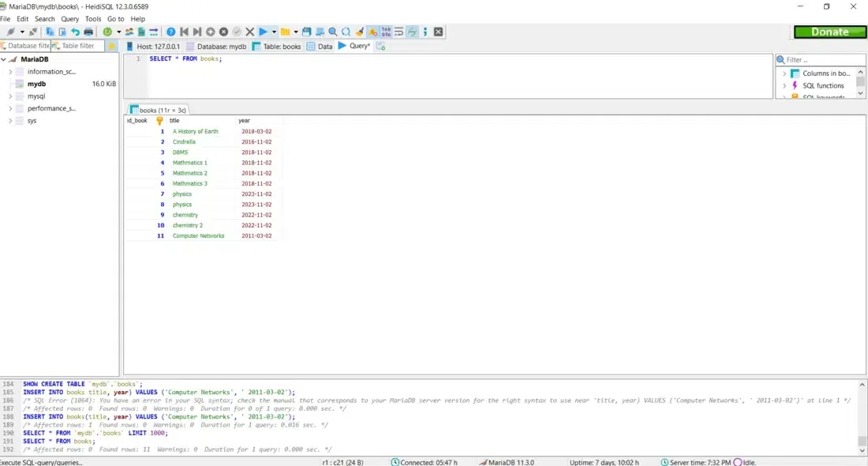Click the User manager icon
Screen dimensions: 868x466
click(x=129, y=32)
